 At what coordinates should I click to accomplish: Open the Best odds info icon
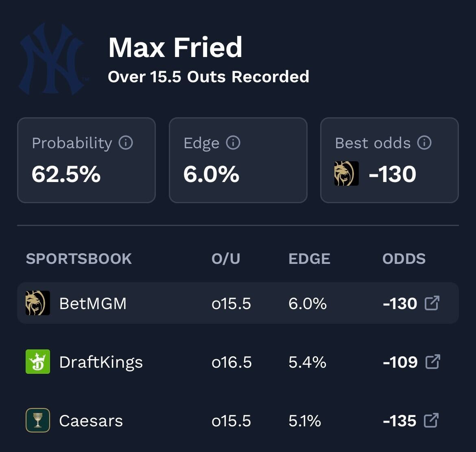pyautogui.click(x=424, y=143)
